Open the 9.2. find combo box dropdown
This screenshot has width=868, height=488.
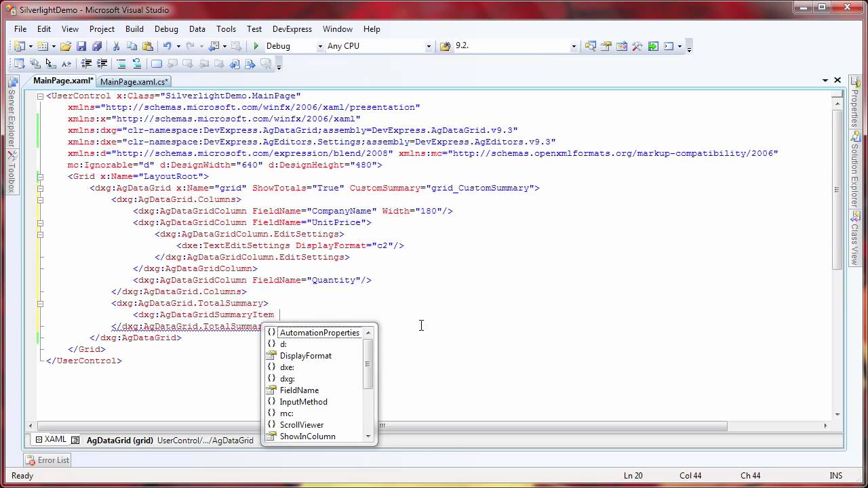tap(574, 46)
